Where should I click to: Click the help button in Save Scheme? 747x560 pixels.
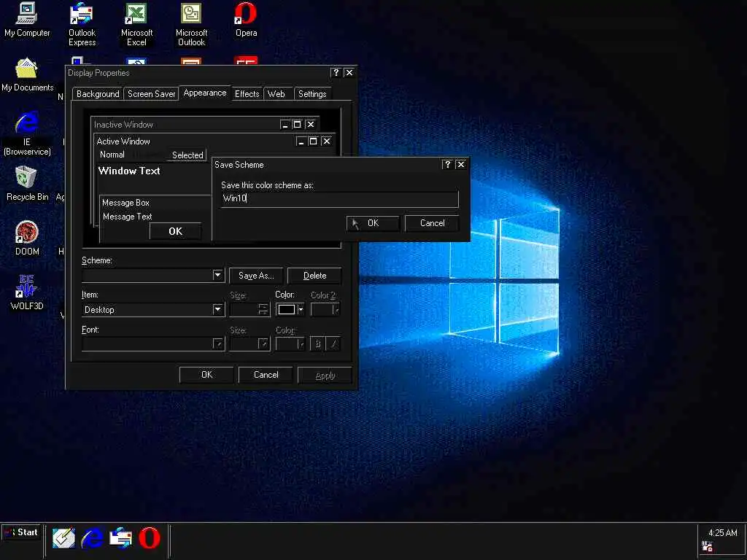[x=447, y=164]
